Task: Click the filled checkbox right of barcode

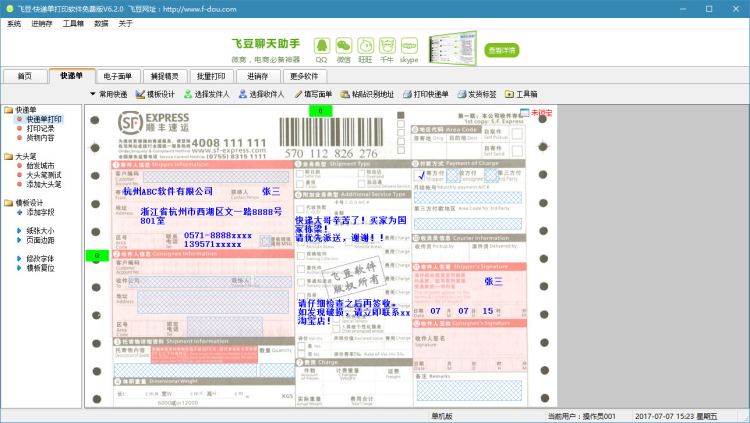Action: pyautogui.click(x=401, y=115)
